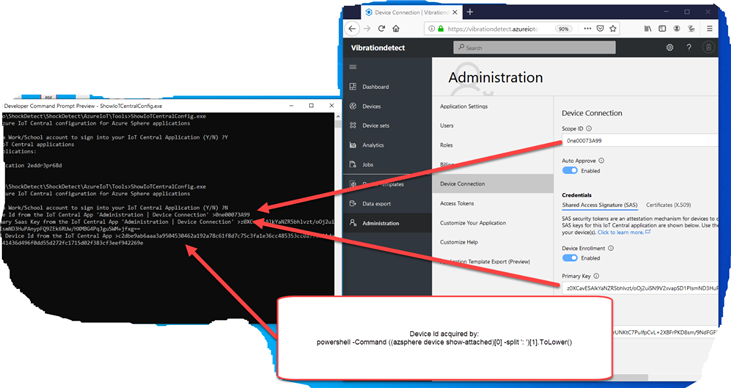Open the Firefox Library icon
The width and height of the screenshot is (731, 388).
648,28
